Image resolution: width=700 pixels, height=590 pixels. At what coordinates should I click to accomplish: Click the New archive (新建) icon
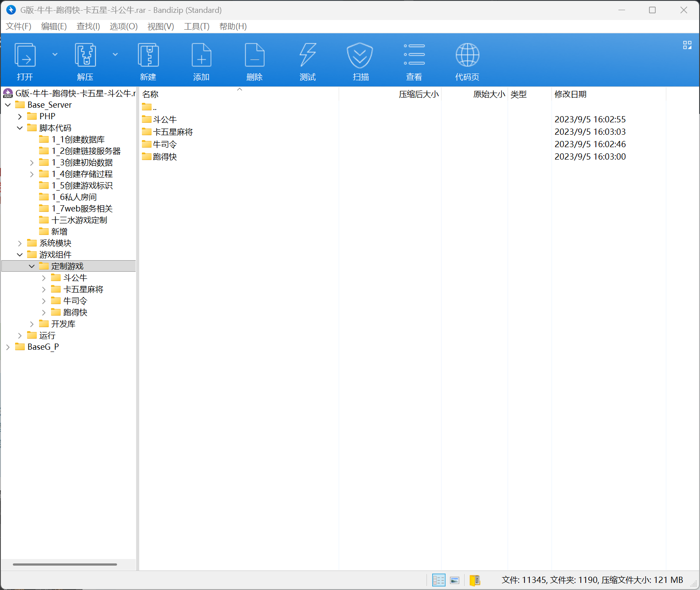click(x=148, y=55)
